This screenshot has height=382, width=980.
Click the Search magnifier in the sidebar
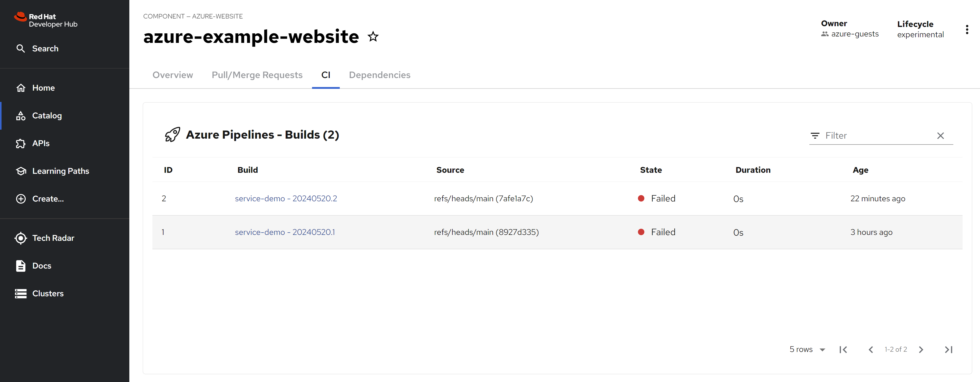point(21,48)
